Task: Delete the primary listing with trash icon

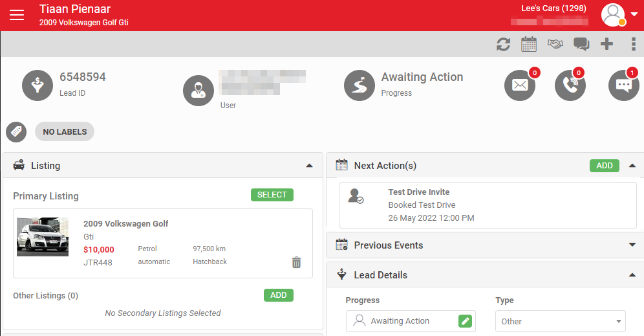Action: [296, 262]
